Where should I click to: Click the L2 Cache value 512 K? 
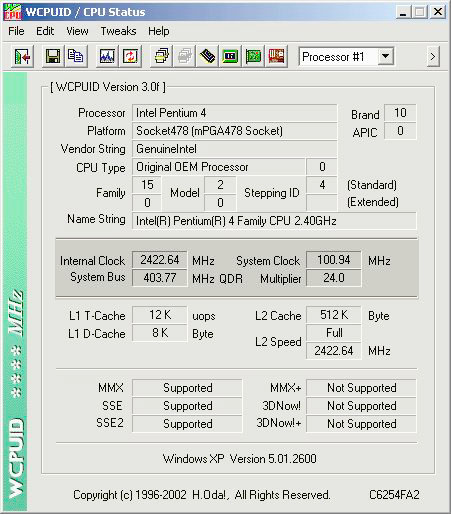[x=333, y=315]
